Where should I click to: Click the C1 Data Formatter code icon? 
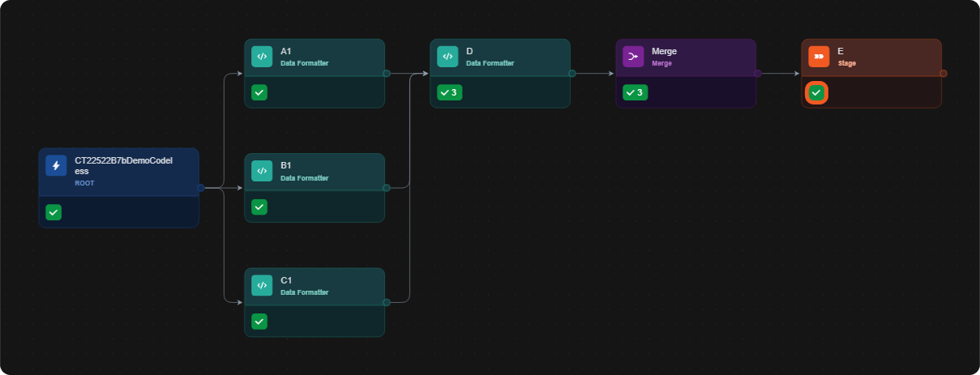click(x=262, y=285)
